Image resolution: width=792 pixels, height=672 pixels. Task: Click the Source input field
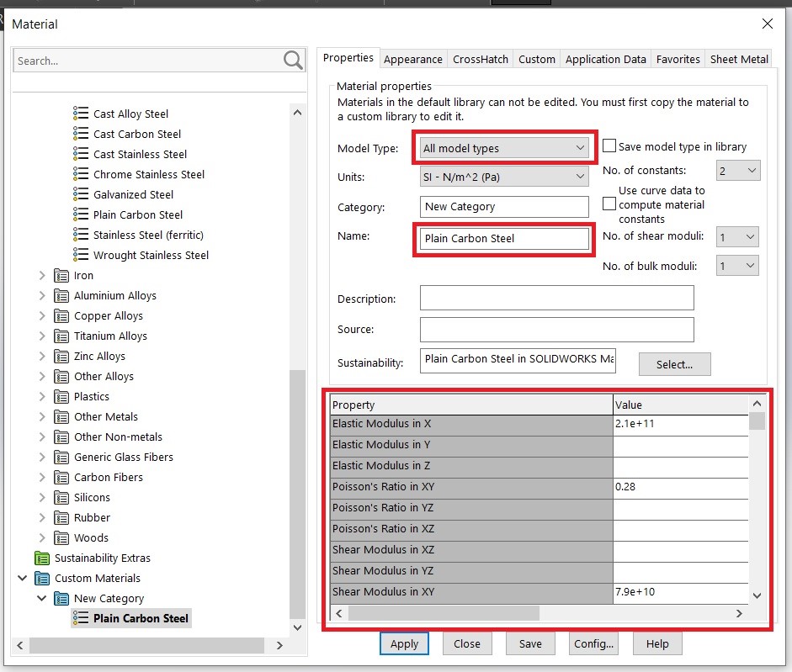556,329
